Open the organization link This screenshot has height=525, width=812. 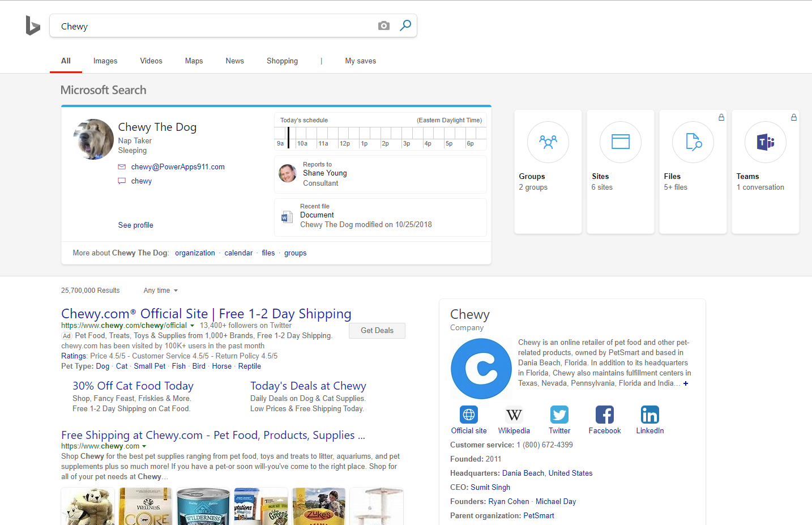tap(195, 253)
